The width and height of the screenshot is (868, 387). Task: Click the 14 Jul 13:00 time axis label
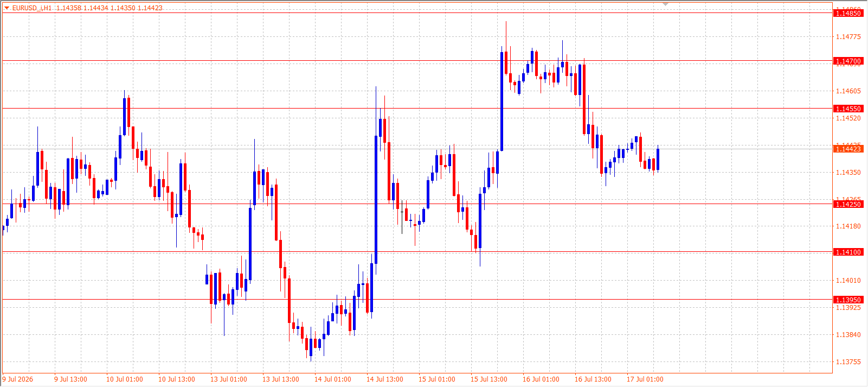tap(385, 379)
